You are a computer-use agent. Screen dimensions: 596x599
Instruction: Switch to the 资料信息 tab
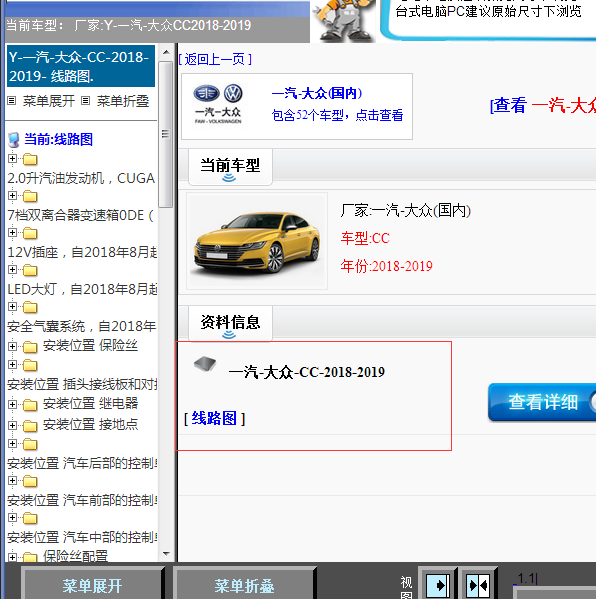point(230,323)
